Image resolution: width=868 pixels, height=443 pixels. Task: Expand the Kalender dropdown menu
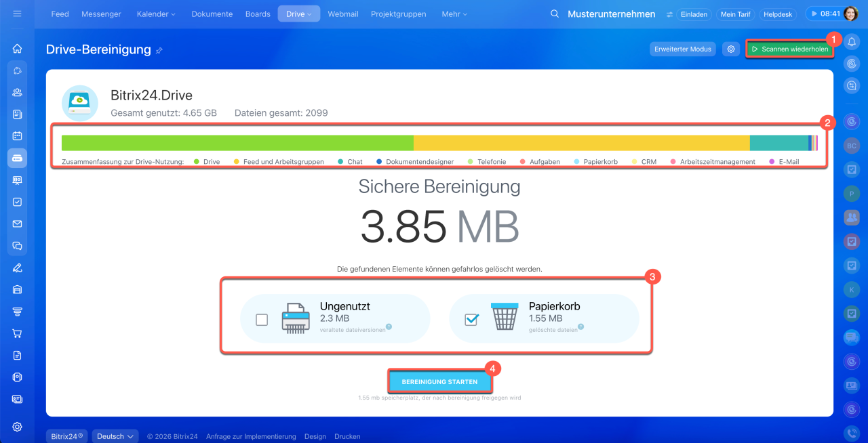tap(156, 14)
